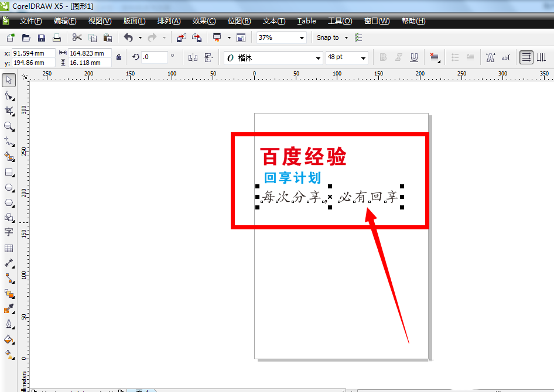Paste from clipboard

pyautogui.click(x=108, y=37)
